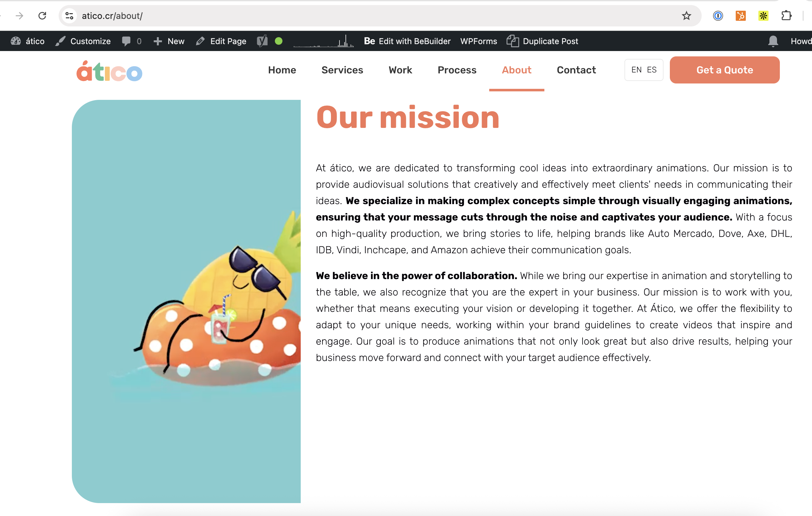Open the comments bubble icon
This screenshot has height=516, width=812.
click(x=126, y=41)
